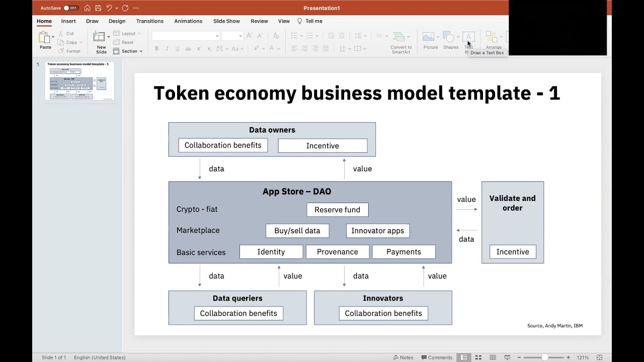Open Comments from status bar
The width and height of the screenshot is (644, 362).
click(437, 357)
